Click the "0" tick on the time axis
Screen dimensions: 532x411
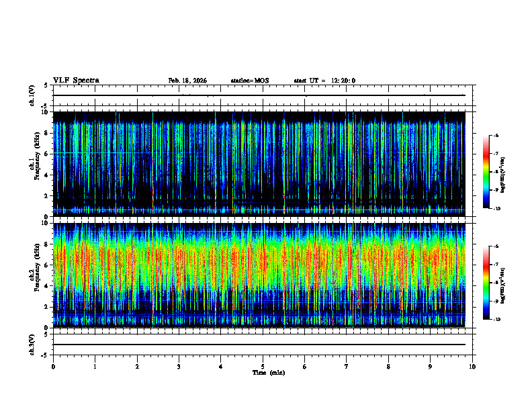(53, 367)
